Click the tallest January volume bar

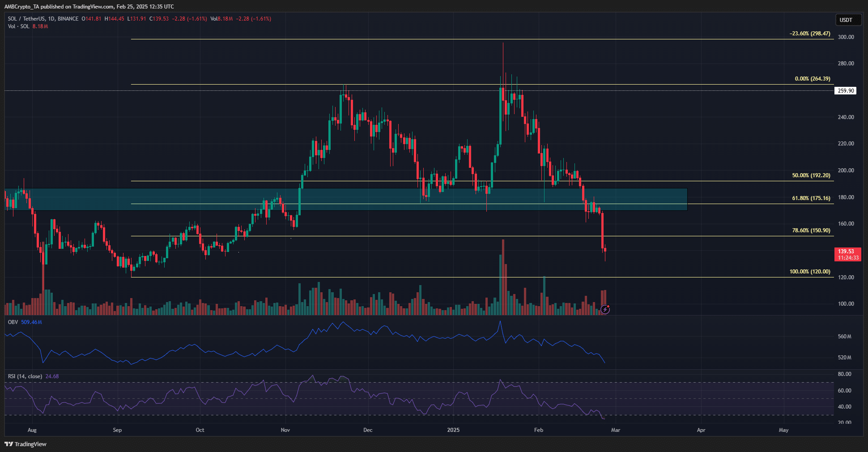click(x=503, y=277)
